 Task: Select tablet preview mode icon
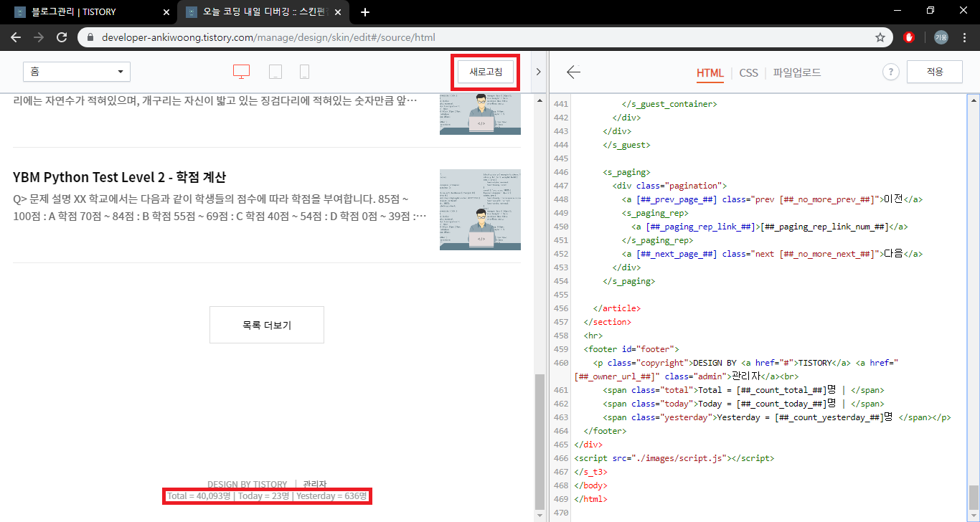275,72
